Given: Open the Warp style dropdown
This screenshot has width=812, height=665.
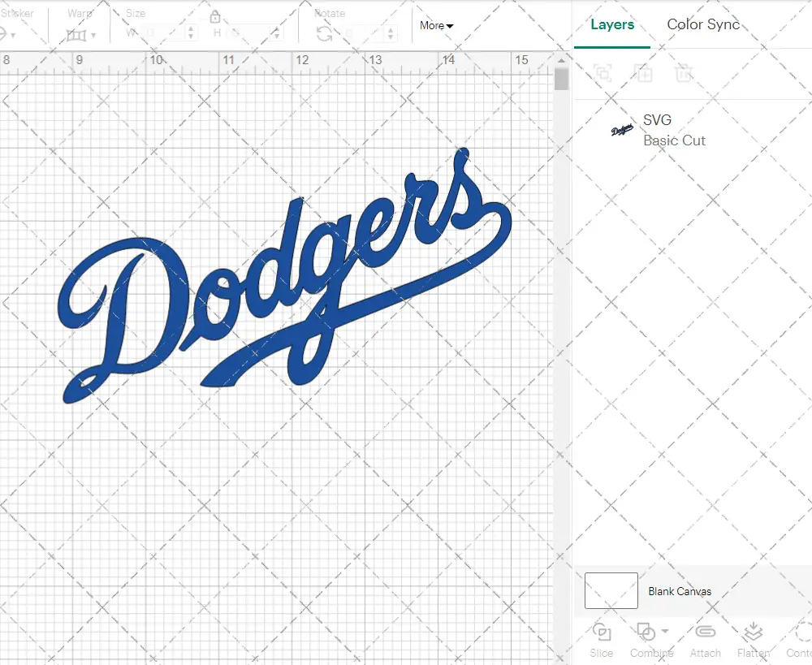Looking at the screenshot, I should (x=92, y=36).
